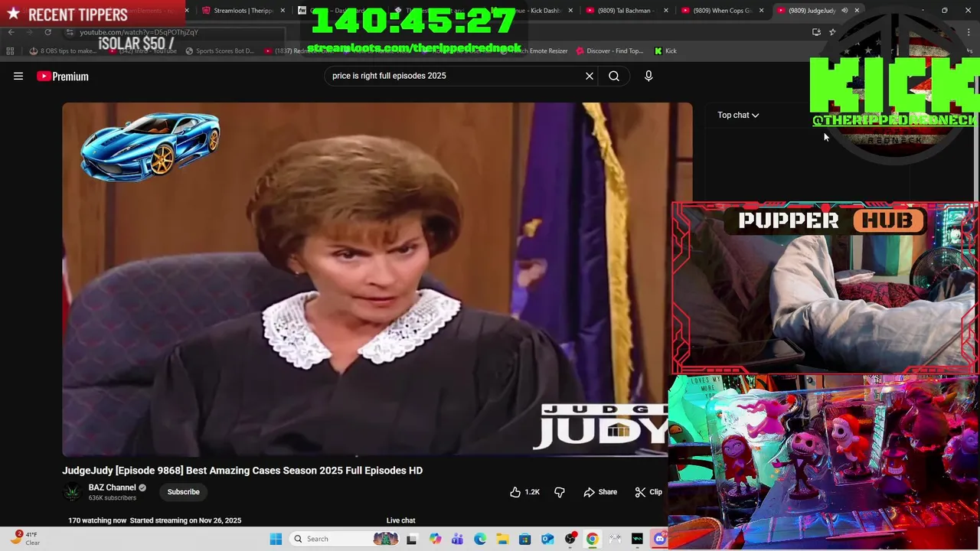Open File Explorer from the taskbar
This screenshot has width=980, height=551.
point(502,539)
